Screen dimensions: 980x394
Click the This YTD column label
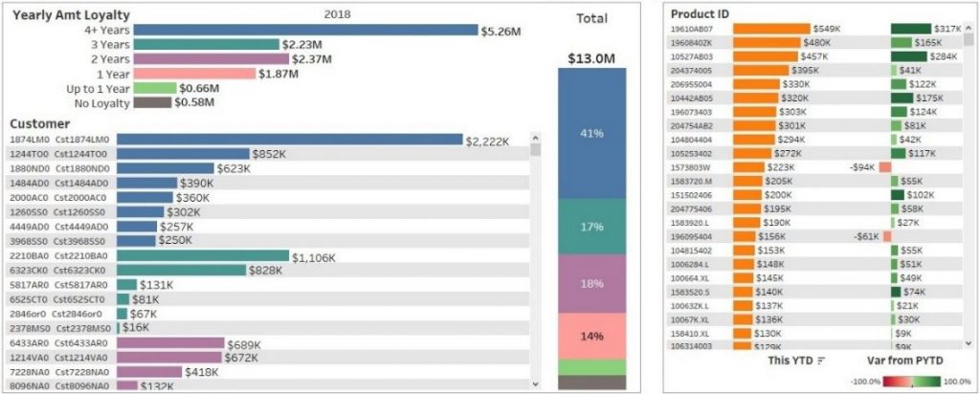(791, 360)
